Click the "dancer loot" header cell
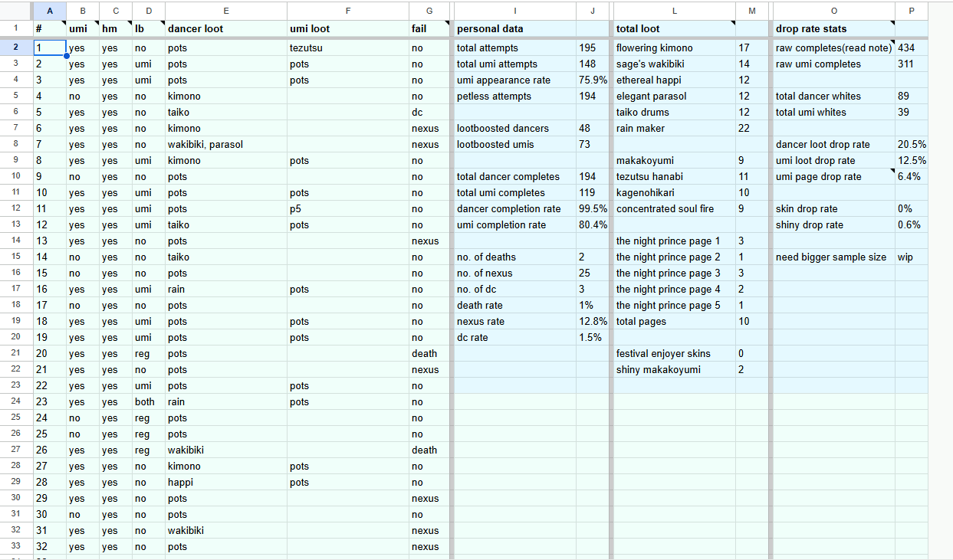The height and width of the screenshot is (560, 953). click(225, 28)
